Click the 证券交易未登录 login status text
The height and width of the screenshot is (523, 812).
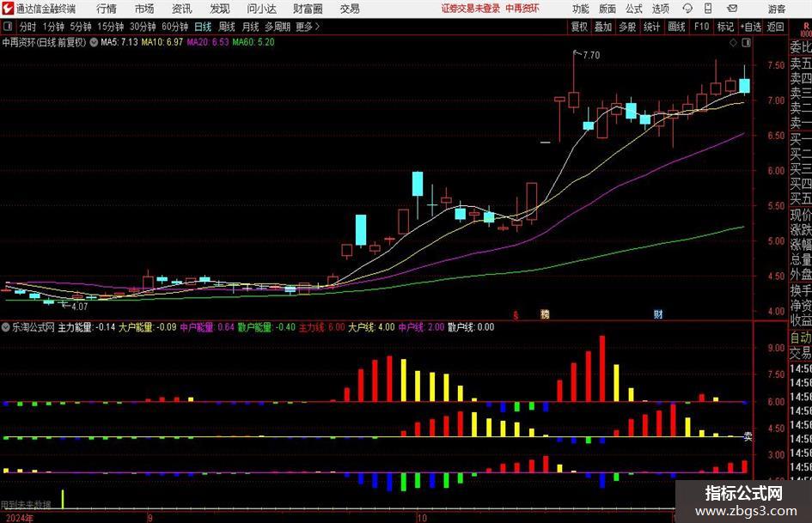471,9
